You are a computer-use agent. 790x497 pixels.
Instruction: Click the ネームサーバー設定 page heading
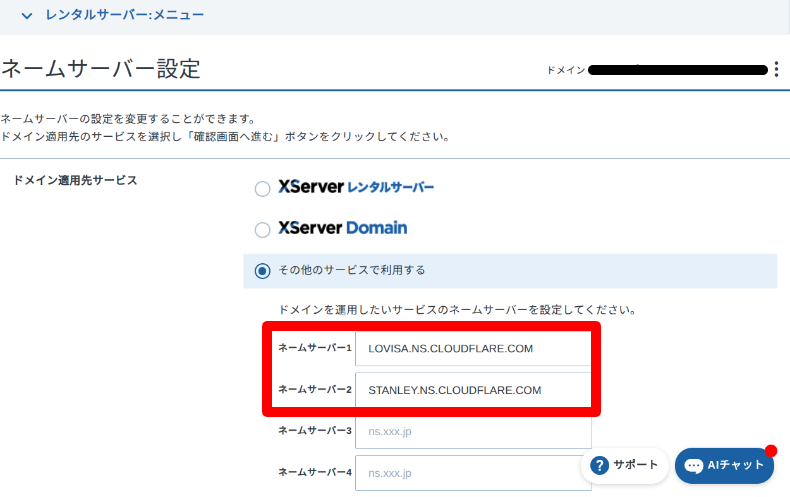(101, 69)
